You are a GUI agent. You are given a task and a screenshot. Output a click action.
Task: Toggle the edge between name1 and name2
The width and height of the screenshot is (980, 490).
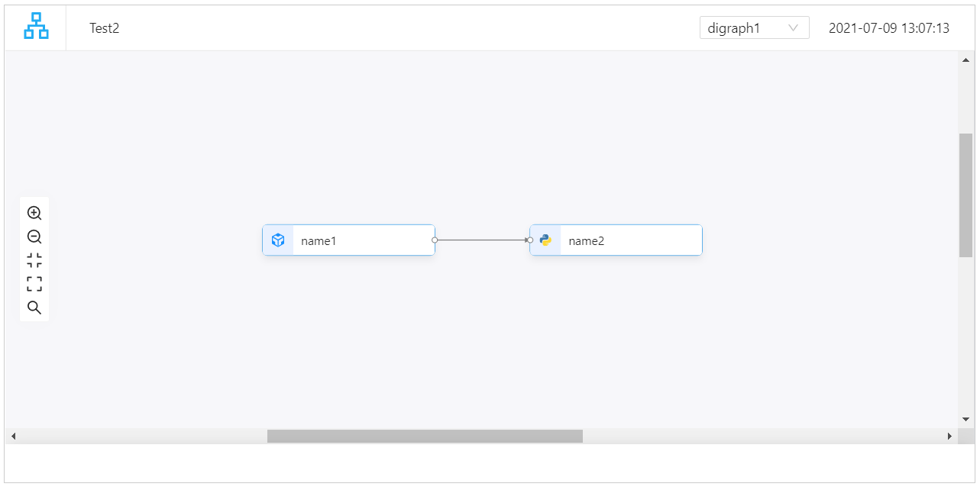point(481,240)
